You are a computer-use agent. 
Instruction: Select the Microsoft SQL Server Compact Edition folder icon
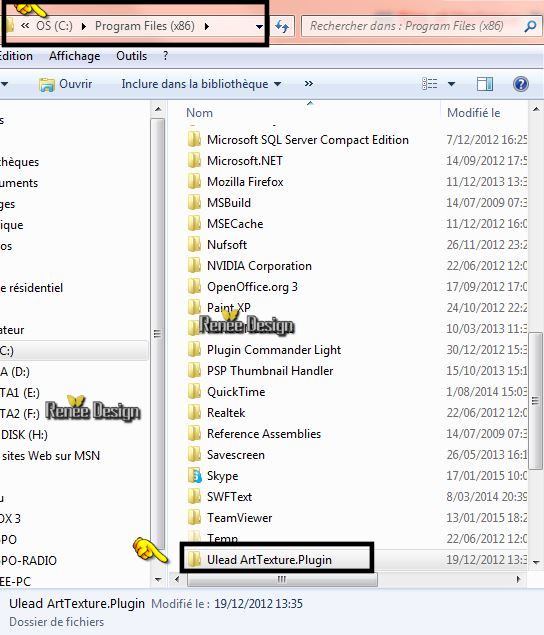tap(194, 140)
